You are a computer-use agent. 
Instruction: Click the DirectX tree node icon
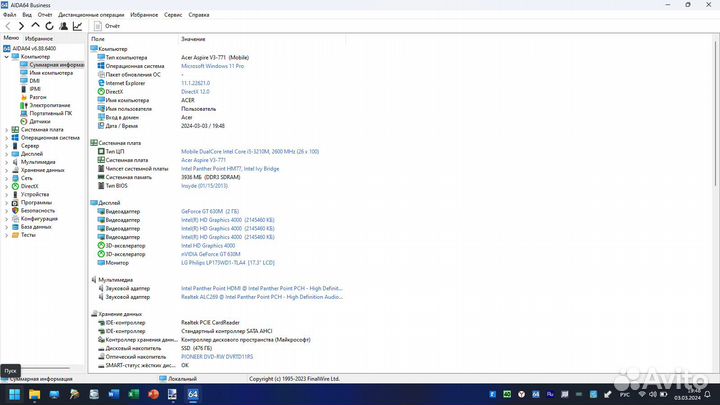click(x=15, y=186)
